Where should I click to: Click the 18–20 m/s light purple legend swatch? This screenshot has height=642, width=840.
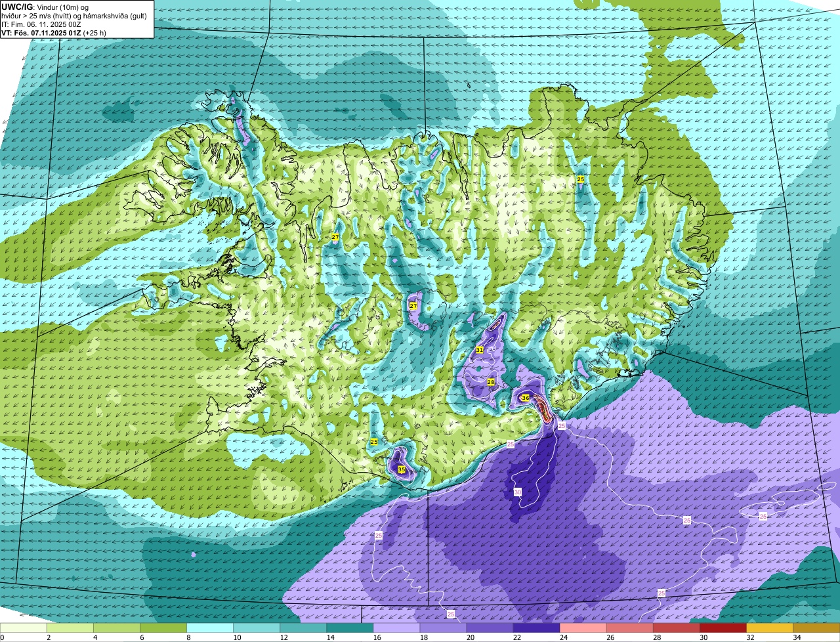[443, 628]
